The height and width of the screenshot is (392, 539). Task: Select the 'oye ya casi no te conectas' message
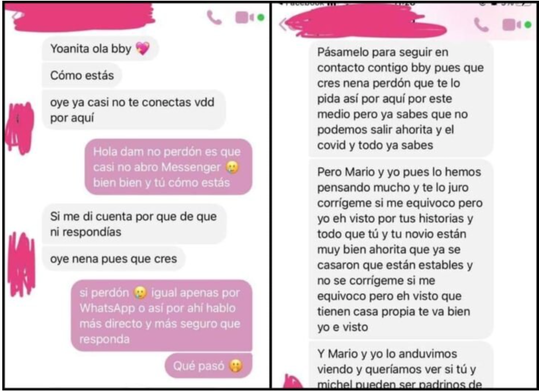(x=133, y=110)
